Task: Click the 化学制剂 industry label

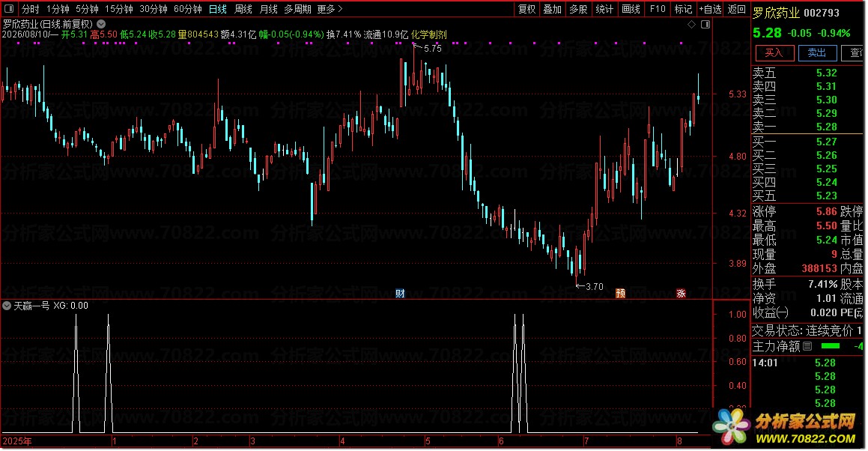Action: tap(429, 34)
